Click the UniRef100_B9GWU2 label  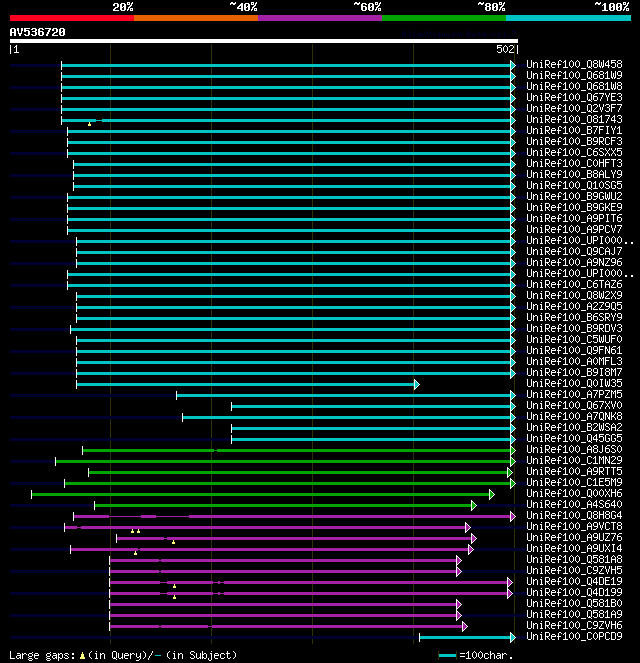pyautogui.click(x=574, y=196)
